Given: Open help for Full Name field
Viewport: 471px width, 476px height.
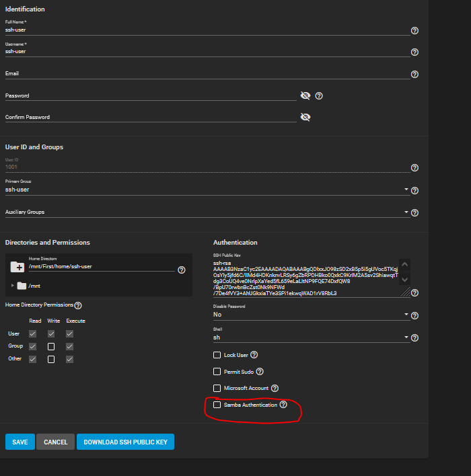Looking at the screenshot, I should (414, 31).
